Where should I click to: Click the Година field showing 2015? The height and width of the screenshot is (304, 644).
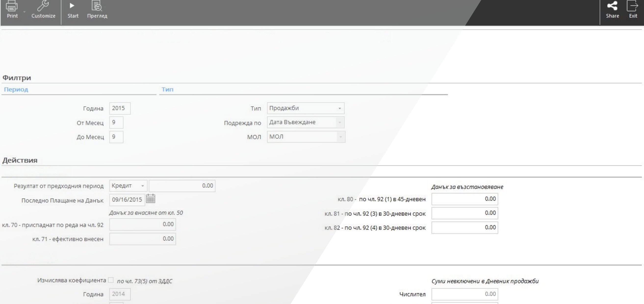click(119, 109)
